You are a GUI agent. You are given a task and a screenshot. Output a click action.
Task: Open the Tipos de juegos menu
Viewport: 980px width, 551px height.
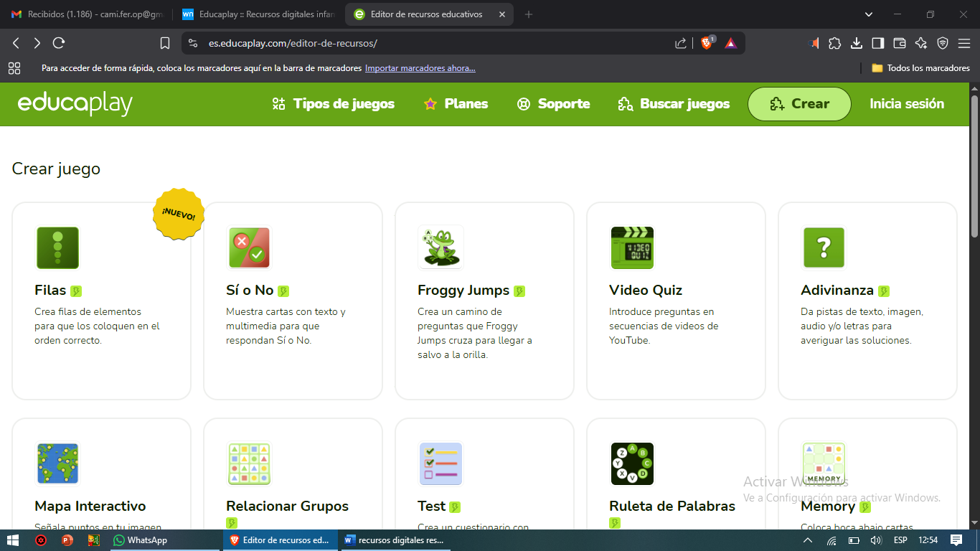coord(333,103)
